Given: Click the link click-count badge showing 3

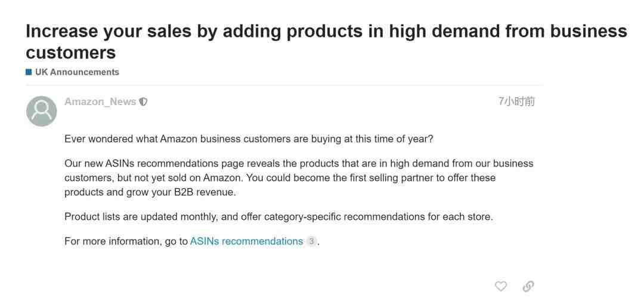Looking at the screenshot, I should (312, 241).
